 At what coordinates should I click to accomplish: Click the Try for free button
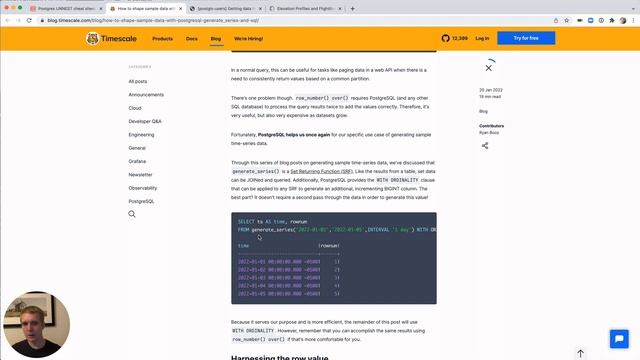tap(526, 38)
